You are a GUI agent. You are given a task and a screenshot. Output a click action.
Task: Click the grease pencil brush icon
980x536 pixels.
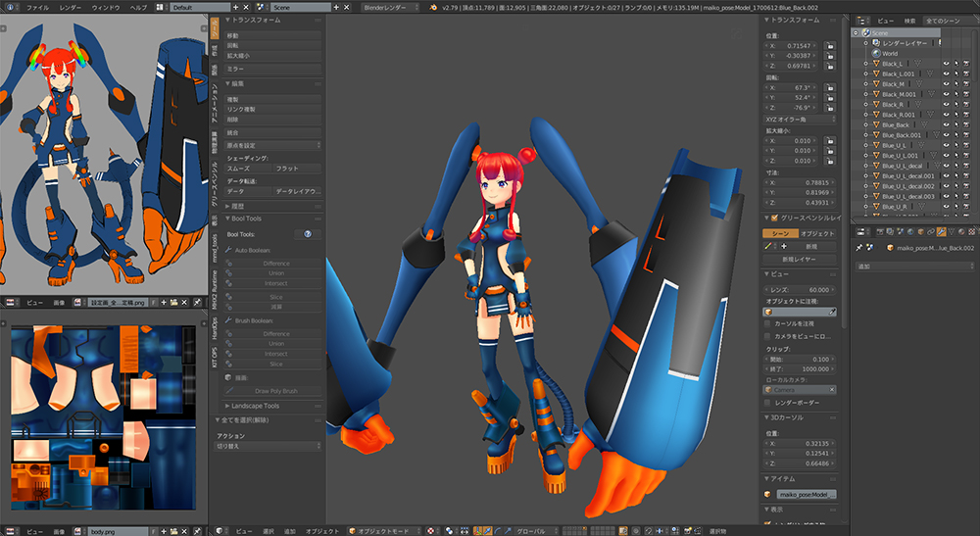point(768,247)
